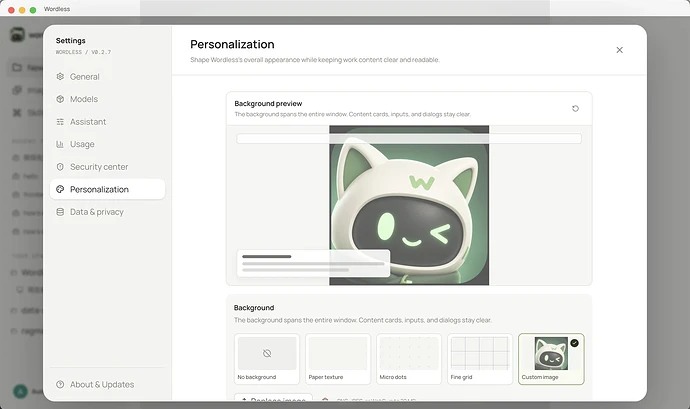Select the Paper texture background
The height and width of the screenshot is (409, 690).
point(338,359)
